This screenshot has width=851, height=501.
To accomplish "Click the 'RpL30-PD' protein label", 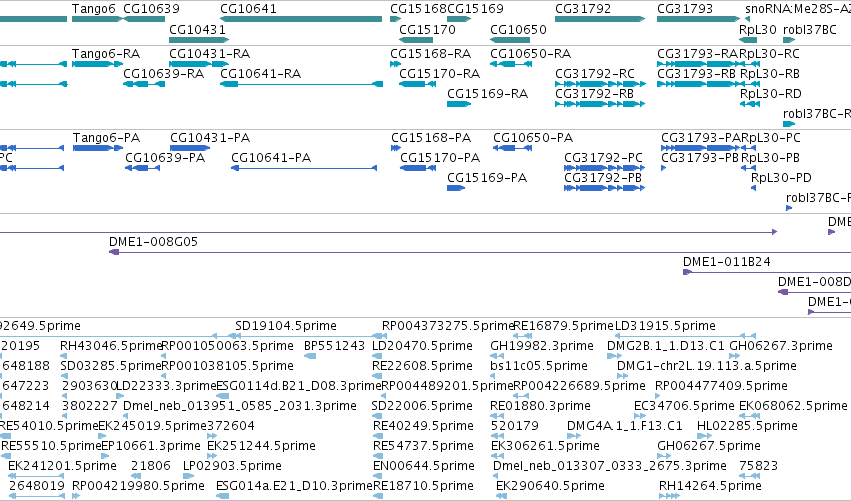I will click(782, 178).
